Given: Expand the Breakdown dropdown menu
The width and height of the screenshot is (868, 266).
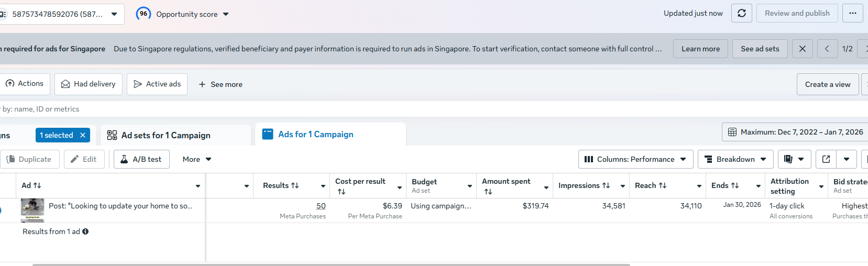Looking at the screenshot, I should (x=735, y=159).
